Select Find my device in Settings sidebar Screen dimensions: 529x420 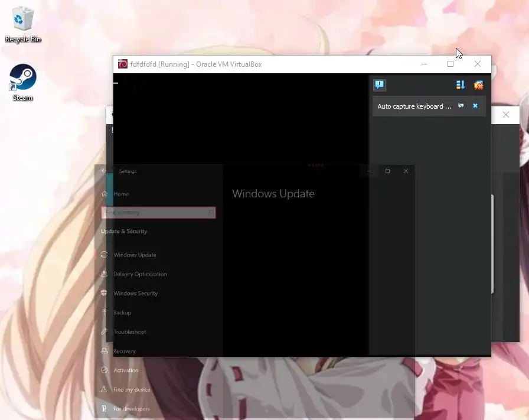pyautogui.click(x=132, y=390)
